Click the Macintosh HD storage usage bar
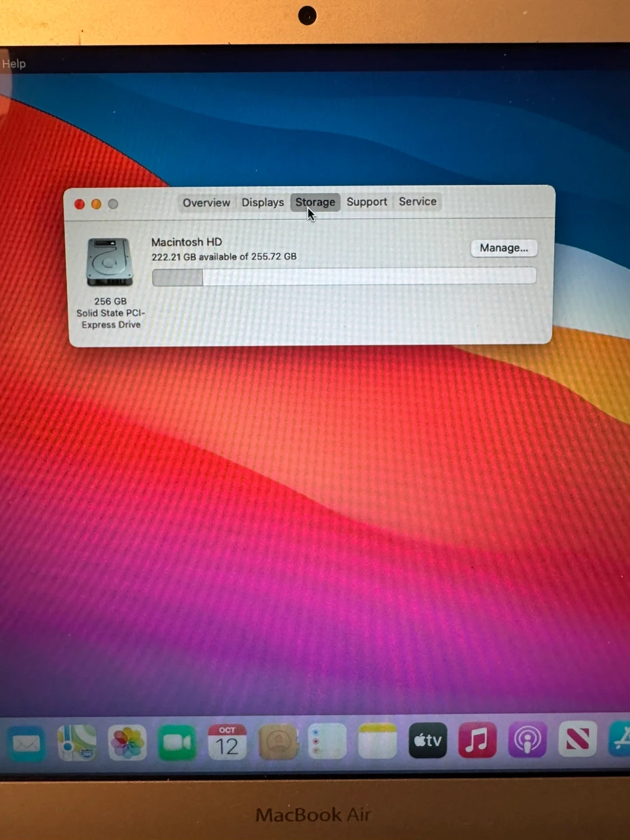Viewport: 630px width, 840px height. pyautogui.click(x=344, y=276)
